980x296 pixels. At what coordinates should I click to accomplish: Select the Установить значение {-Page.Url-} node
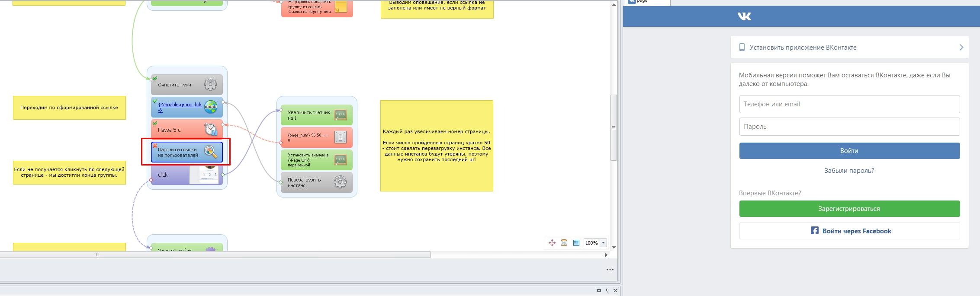[317, 160]
